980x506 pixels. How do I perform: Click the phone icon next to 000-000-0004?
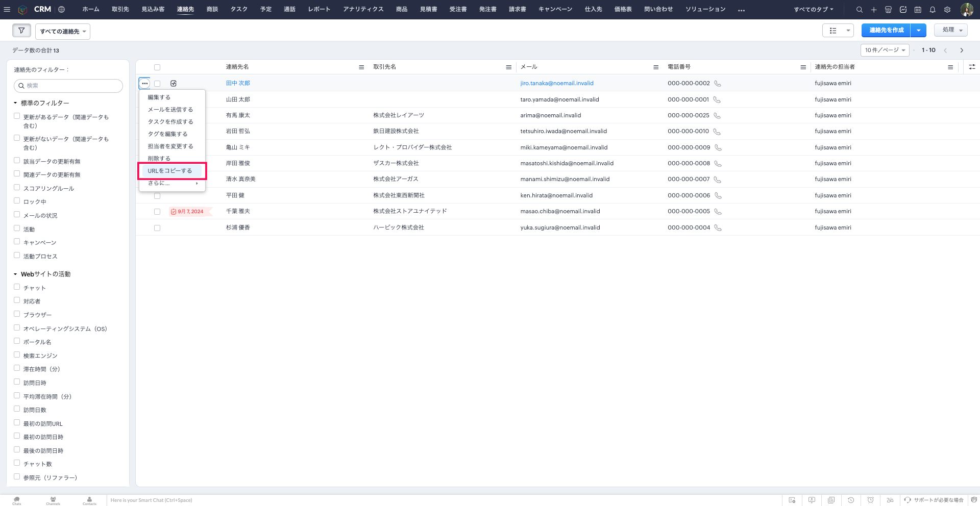[718, 227]
